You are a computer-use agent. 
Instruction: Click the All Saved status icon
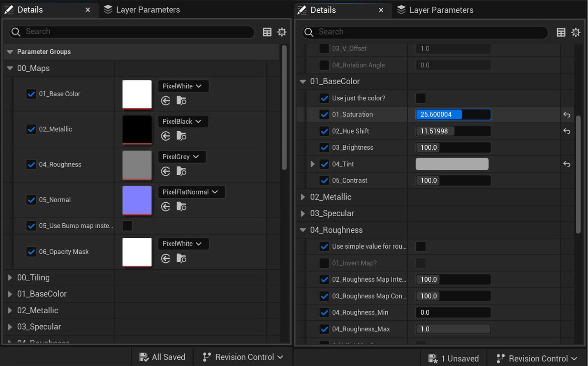pos(144,357)
